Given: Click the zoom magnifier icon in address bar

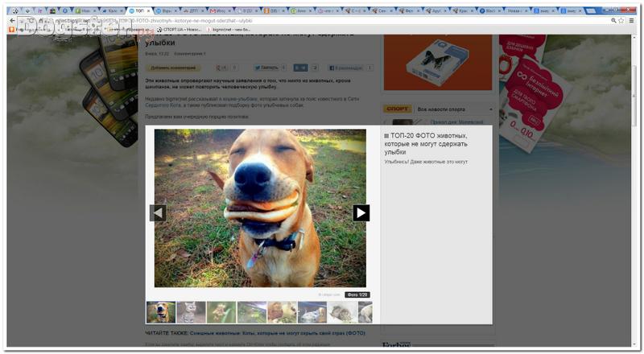Looking at the screenshot, I should pyautogui.click(x=613, y=20).
